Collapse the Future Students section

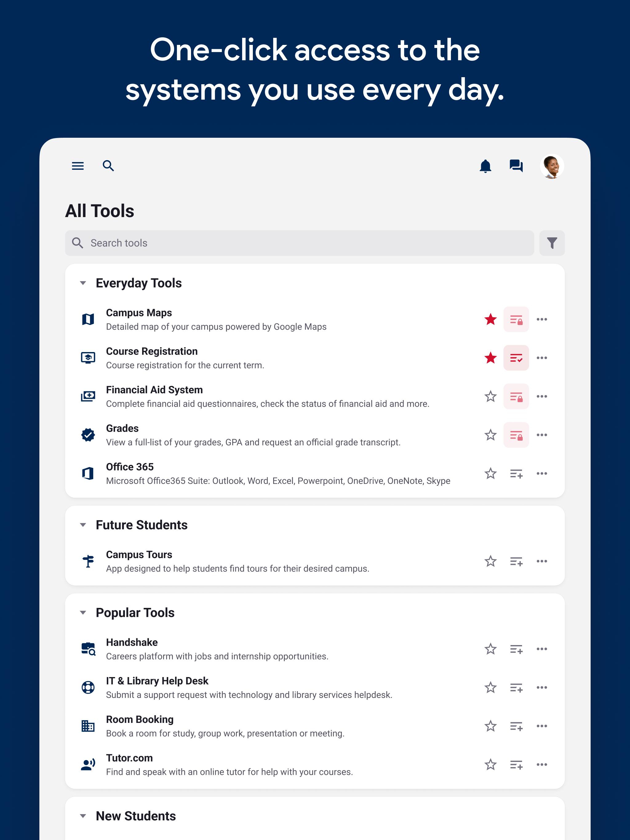[83, 525]
